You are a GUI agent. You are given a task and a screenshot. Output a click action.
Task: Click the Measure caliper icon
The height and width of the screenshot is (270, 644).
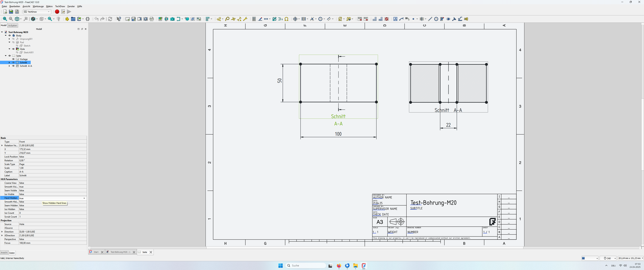58,19
